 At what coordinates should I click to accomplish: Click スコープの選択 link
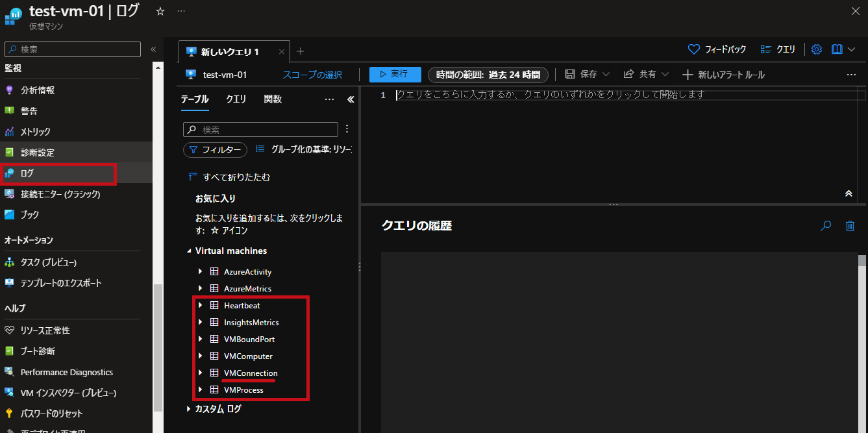tap(312, 75)
